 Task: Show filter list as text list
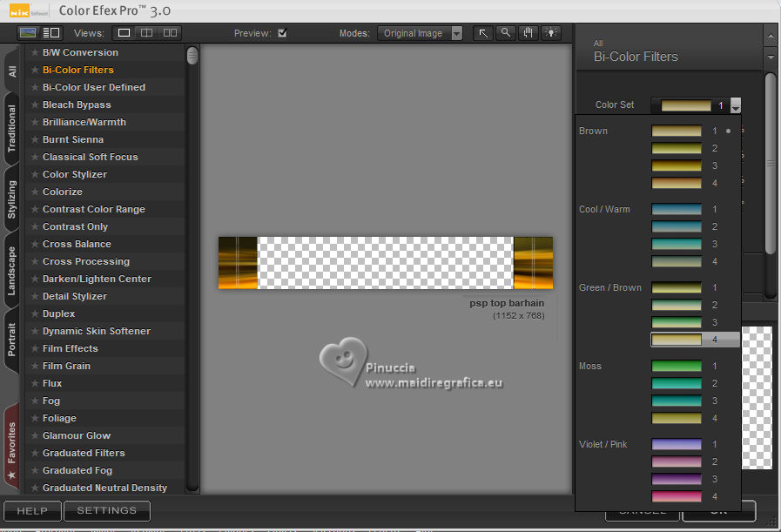51,33
